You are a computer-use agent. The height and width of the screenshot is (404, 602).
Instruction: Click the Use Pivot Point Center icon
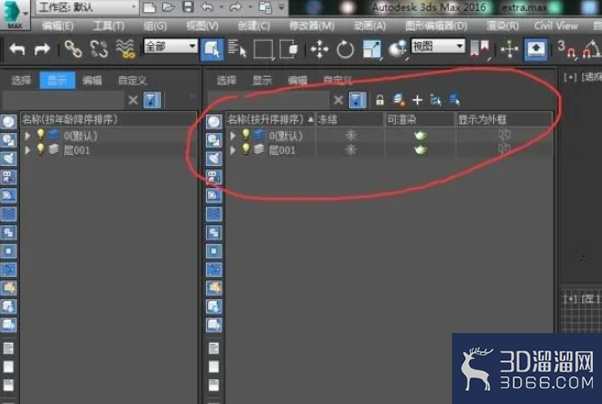[x=480, y=49]
